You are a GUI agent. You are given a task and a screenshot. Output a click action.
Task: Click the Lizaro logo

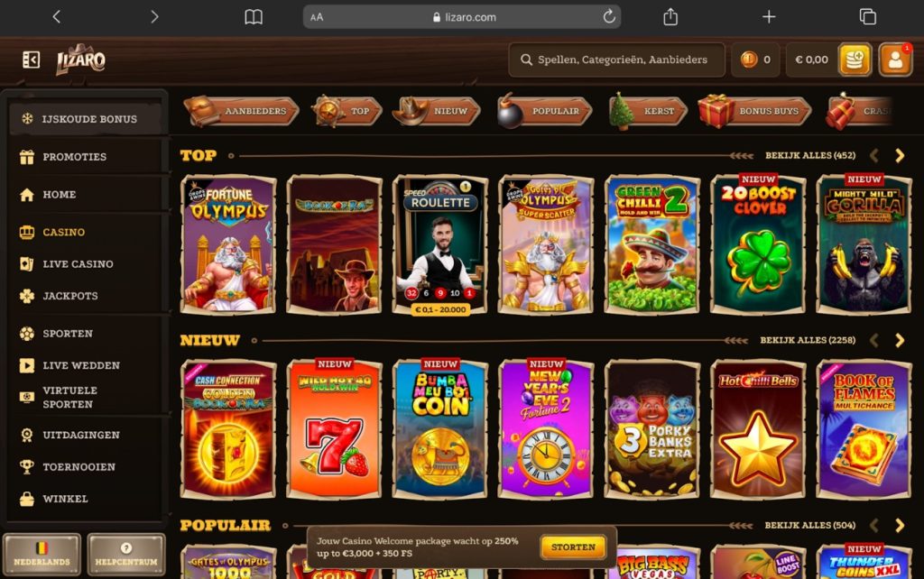coord(80,59)
